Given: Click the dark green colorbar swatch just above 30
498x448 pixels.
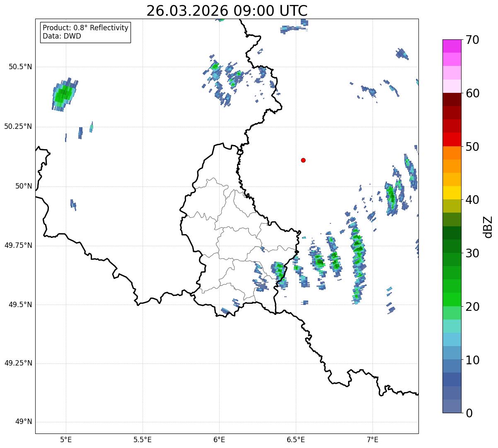Looking at the screenshot, I should click(x=452, y=246).
